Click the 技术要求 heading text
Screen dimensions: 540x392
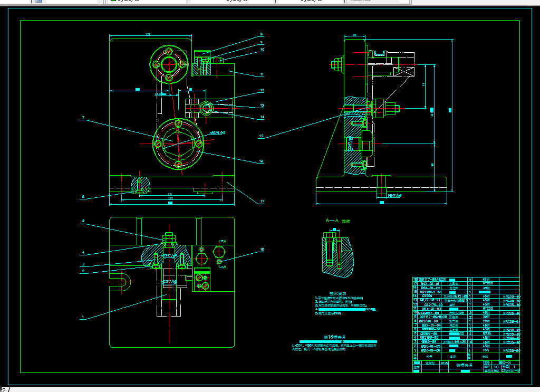click(338, 294)
